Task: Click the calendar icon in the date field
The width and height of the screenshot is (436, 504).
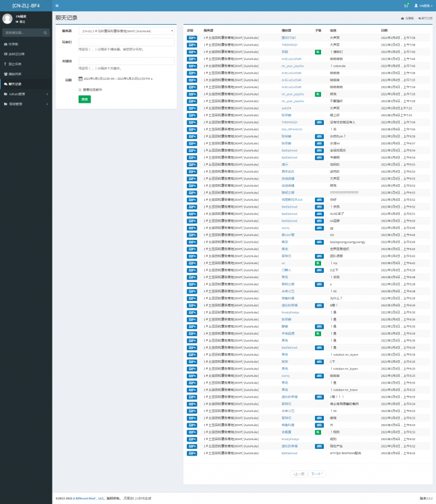Action: point(81,79)
